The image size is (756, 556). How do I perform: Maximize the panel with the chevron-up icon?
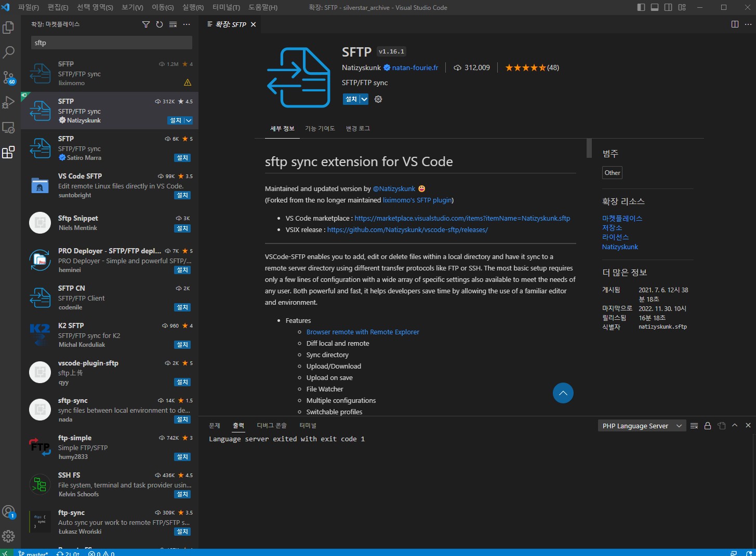(x=735, y=425)
